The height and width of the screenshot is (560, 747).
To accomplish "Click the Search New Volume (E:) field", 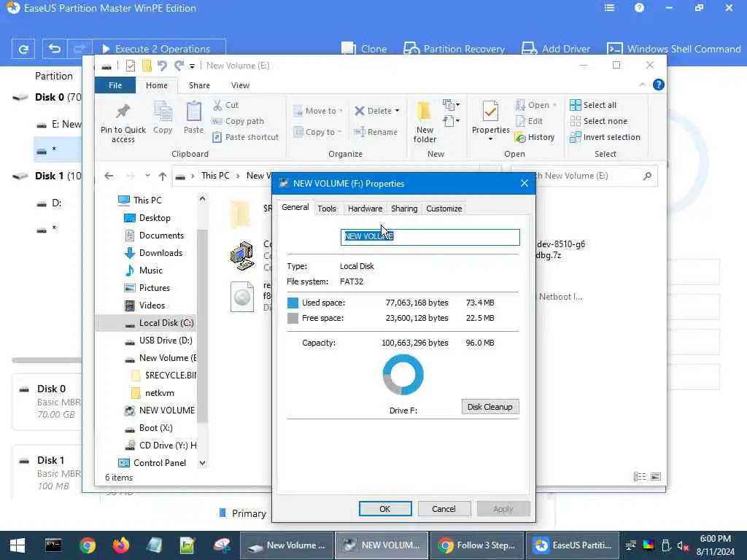I will pos(584,176).
